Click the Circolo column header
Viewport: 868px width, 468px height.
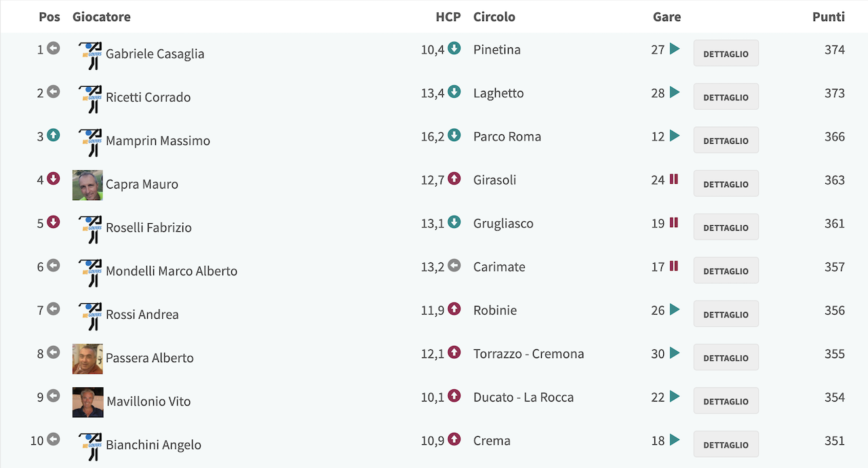[x=494, y=17]
